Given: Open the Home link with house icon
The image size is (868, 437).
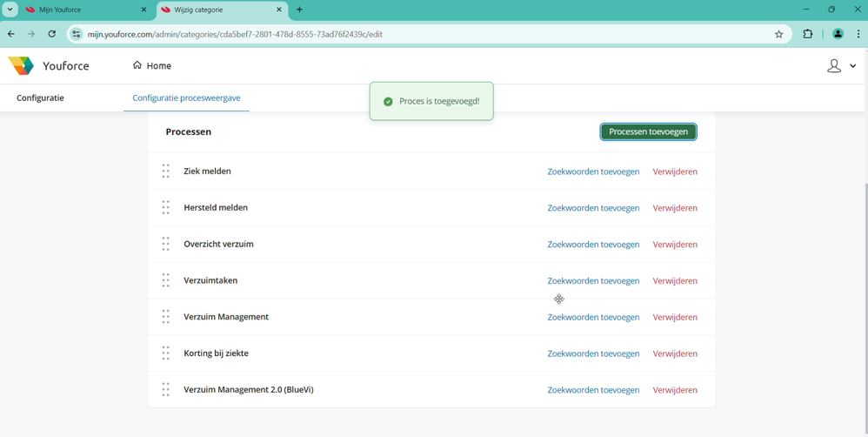Looking at the screenshot, I should [152, 65].
